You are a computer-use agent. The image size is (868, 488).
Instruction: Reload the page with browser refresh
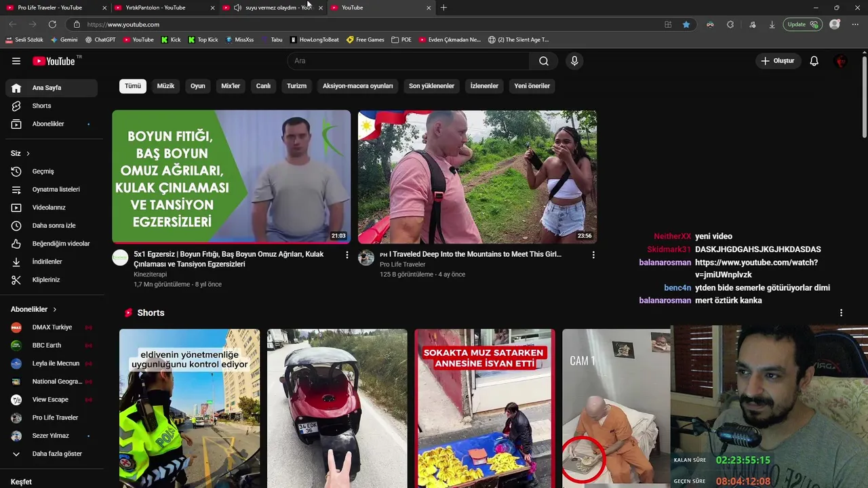click(x=52, y=24)
